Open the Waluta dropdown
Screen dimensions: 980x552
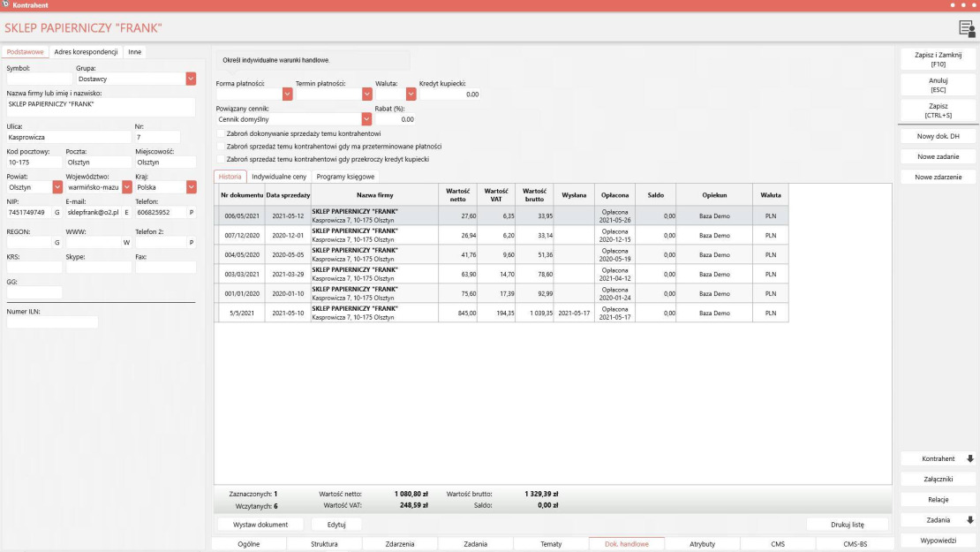pyautogui.click(x=411, y=94)
